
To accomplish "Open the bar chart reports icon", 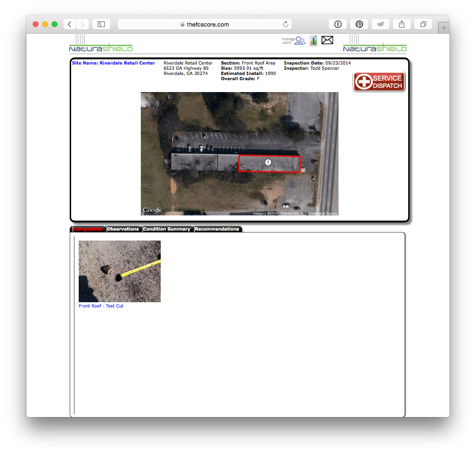I will point(313,41).
